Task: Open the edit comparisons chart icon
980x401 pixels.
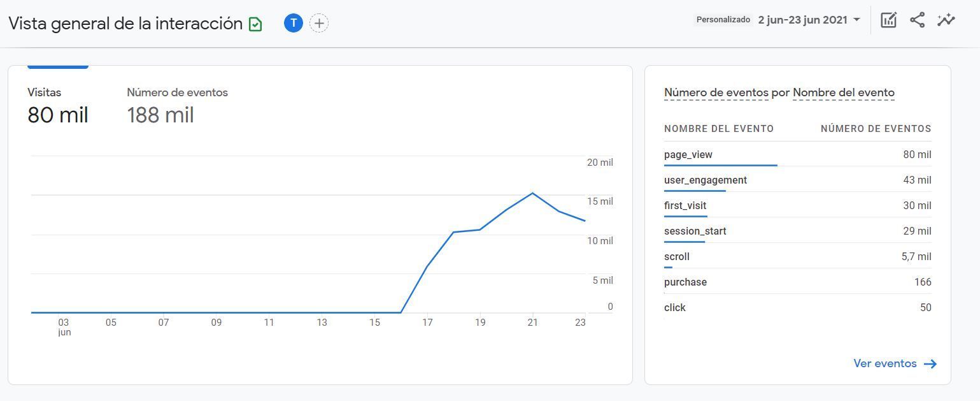Action: point(888,20)
